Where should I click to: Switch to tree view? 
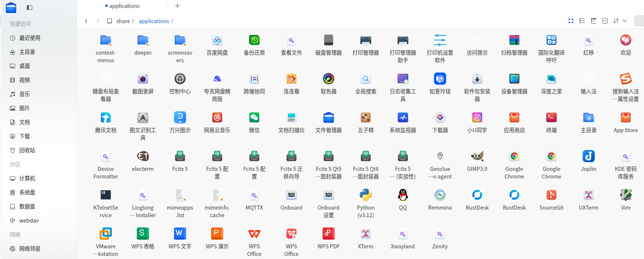click(x=594, y=21)
